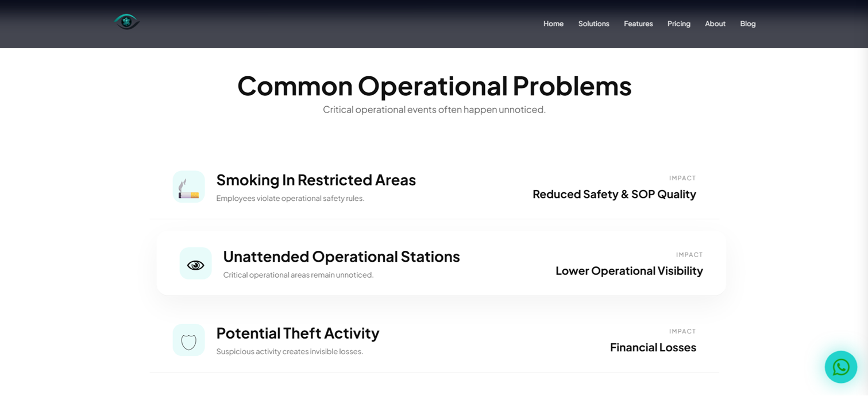
Task: Select the Unattended Operational Stations heading
Action: (x=341, y=256)
